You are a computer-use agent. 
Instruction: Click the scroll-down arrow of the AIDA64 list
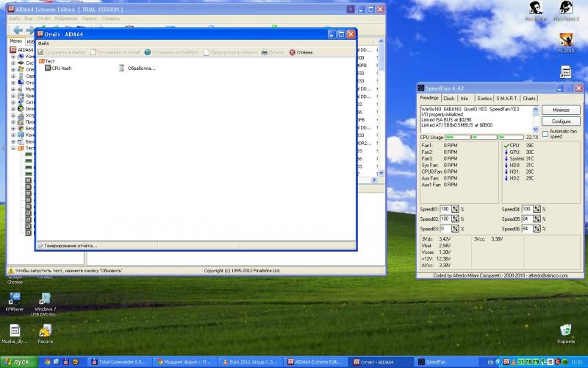[381, 173]
